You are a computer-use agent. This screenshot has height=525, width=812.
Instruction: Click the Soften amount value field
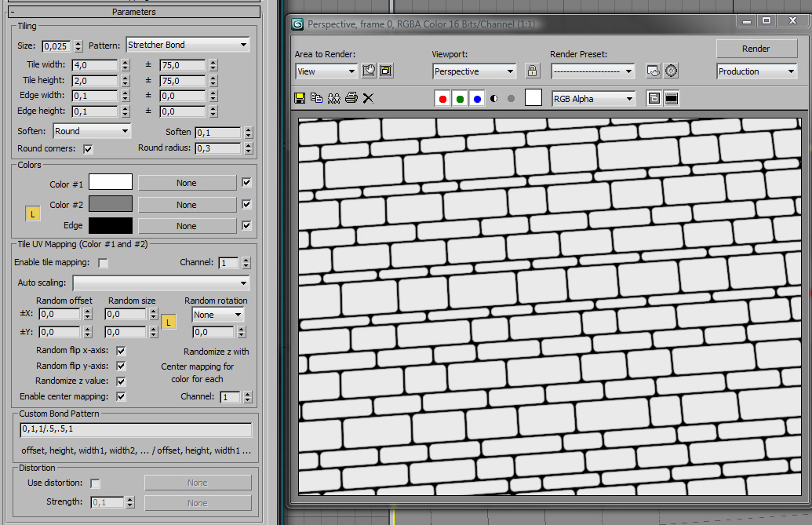(218, 133)
